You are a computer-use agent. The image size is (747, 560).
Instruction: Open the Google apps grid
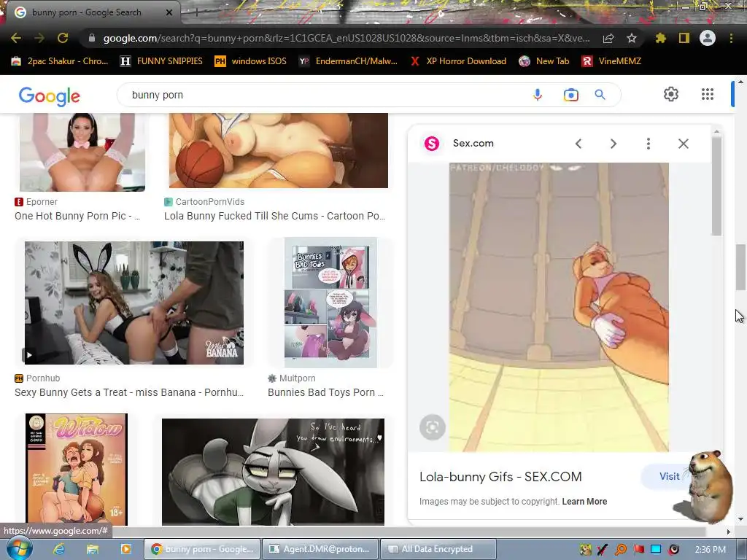point(708,94)
